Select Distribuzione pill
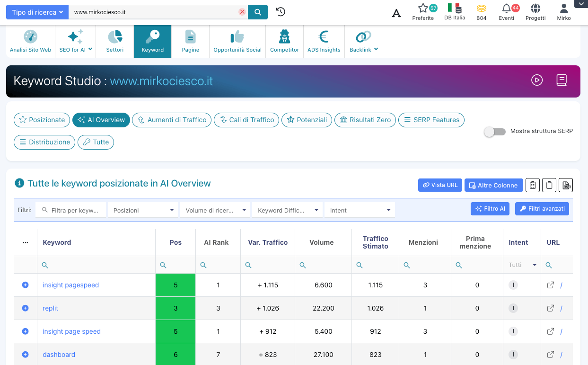This screenshot has height=365, width=588. coord(44,142)
